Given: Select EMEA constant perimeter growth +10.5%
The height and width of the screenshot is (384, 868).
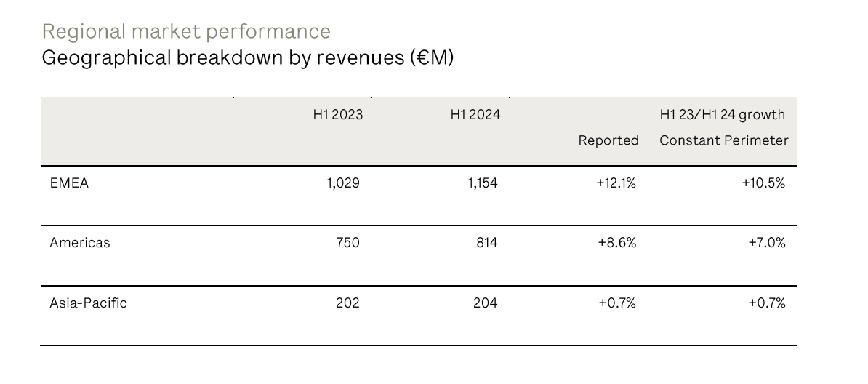Looking at the screenshot, I should click(x=763, y=183).
